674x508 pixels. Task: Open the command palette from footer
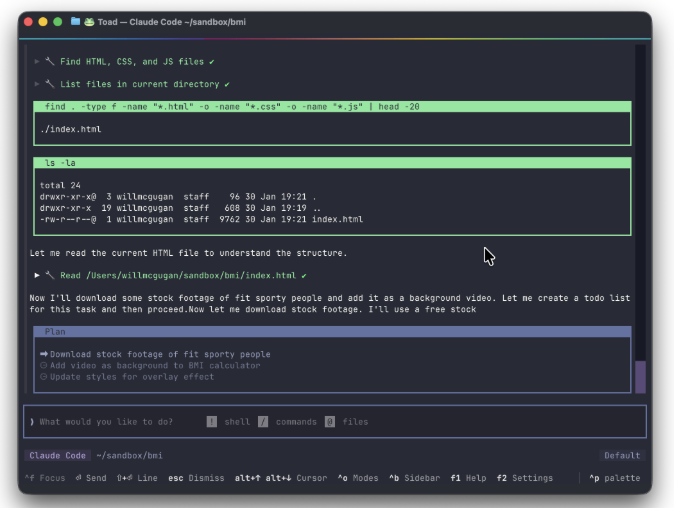[x=614, y=478]
